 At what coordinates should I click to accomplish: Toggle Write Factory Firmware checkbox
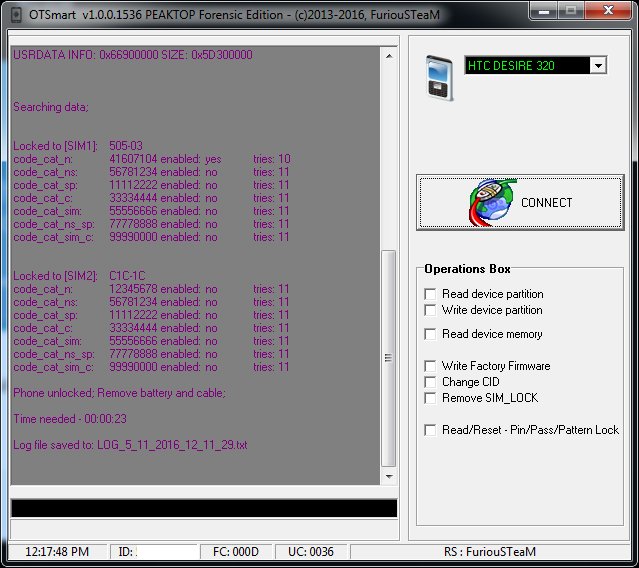coord(431,366)
